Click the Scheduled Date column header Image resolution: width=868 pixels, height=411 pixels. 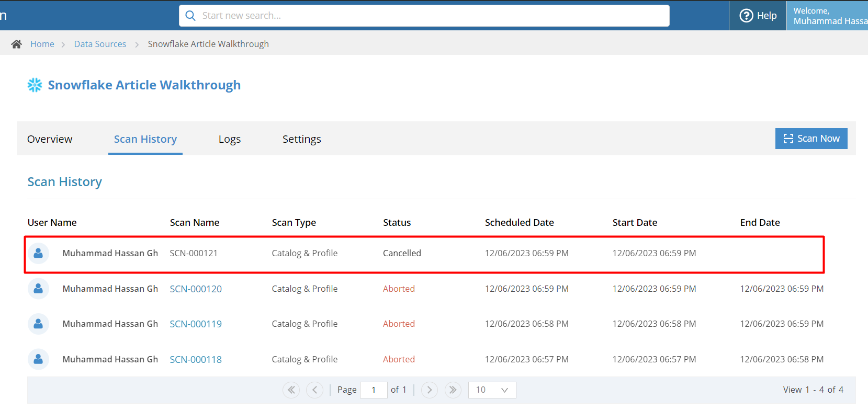point(520,222)
